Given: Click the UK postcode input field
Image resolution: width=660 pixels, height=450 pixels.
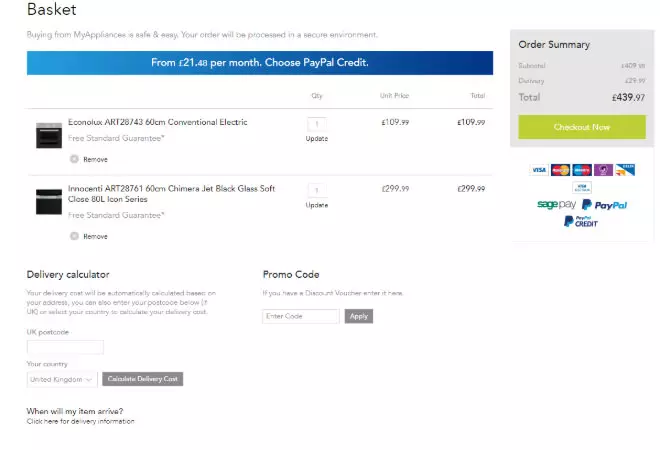Looking at the screenshot, I should pyautogui.click(x=65, y=347).
